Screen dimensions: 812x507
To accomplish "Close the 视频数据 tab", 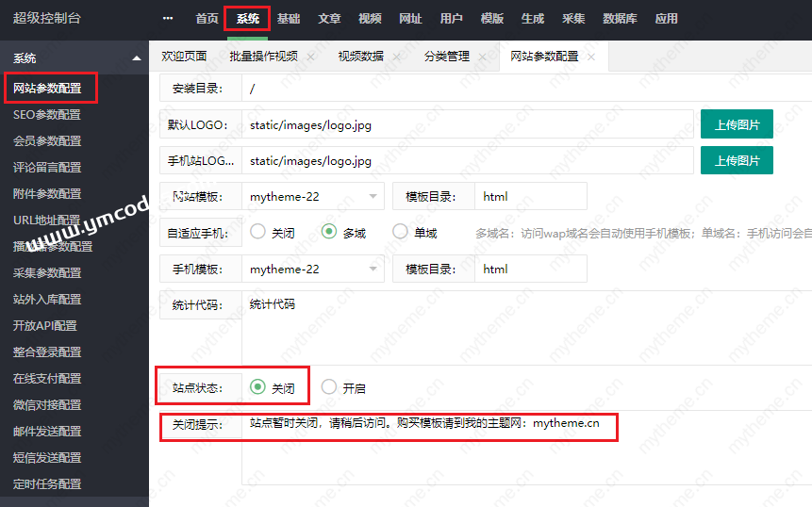I will pyautogui.click(x=396, y=57).
